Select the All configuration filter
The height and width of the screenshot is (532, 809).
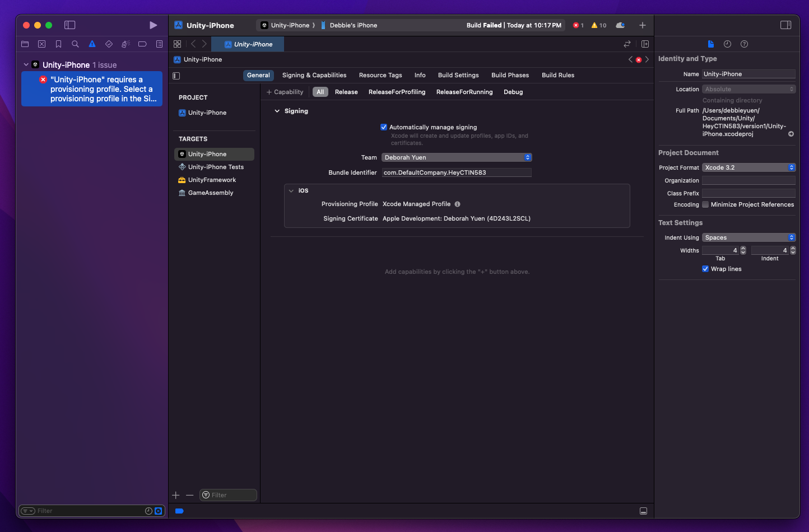(x=320, y=92)
